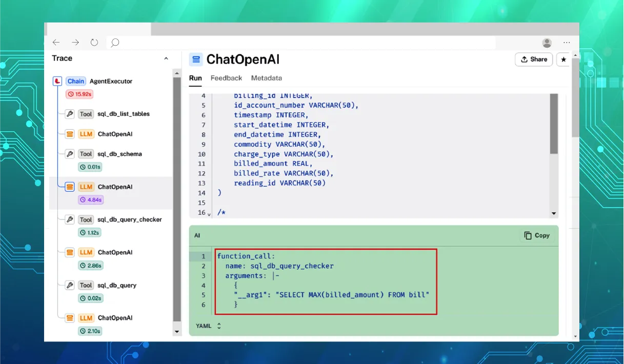Viewport: 624px width, 364px height.
Task: Switch to the Run tab
Action: coord(195,78)
